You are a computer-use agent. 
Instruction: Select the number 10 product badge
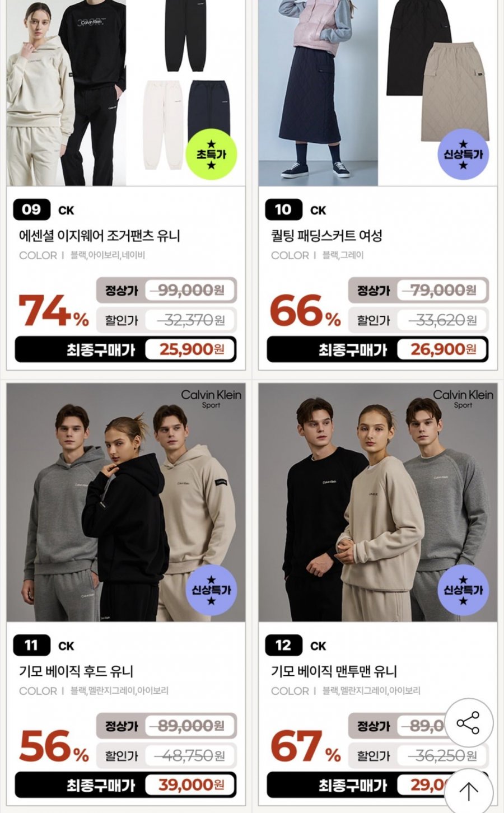point(284,210)
